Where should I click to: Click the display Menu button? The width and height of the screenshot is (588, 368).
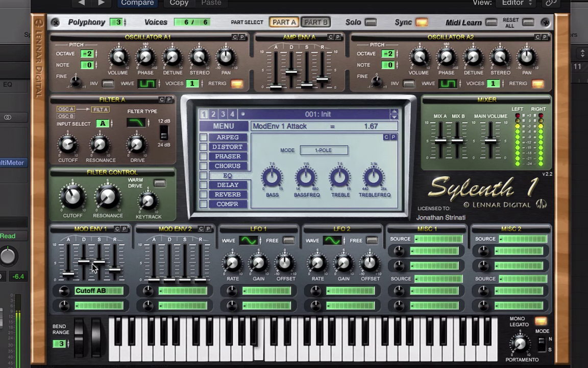tap(224, 126)
